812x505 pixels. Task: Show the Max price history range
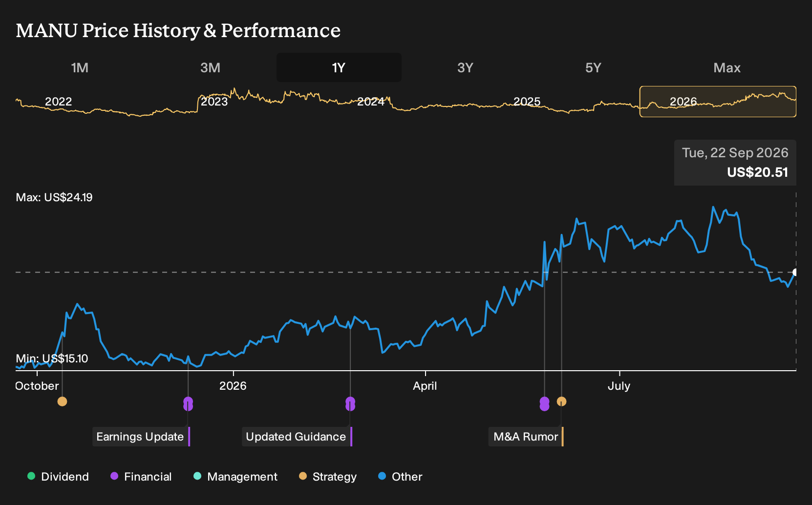(x=727, y=67)
